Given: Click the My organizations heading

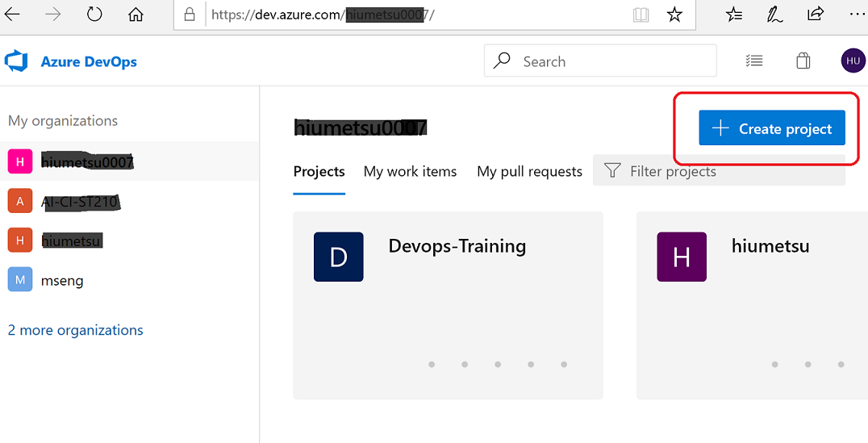Looking at the screenshot, I should [x=63, y=121].
